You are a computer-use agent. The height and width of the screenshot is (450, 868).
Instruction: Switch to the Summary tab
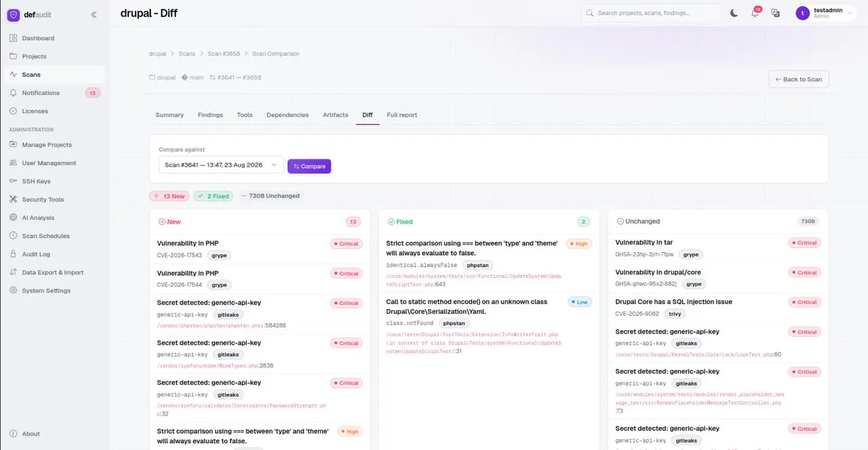click(170, 115)
